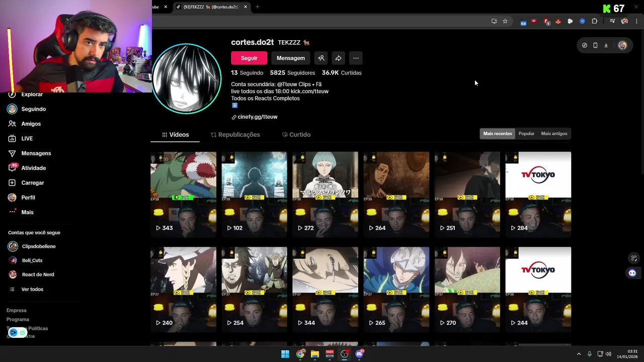Select the Mais antigos sort option
This screenshot has height=362, width=644.
[x=554, y=134]
